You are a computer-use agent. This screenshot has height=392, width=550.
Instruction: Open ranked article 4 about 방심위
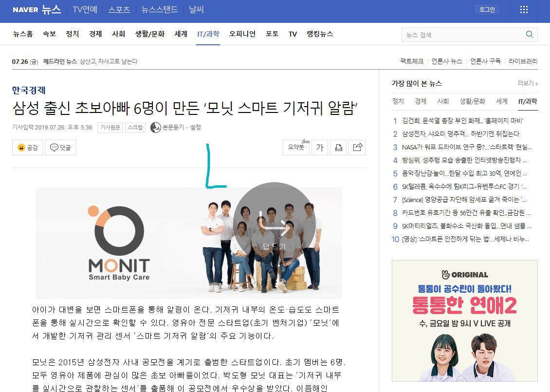click(x=464, y=160)
